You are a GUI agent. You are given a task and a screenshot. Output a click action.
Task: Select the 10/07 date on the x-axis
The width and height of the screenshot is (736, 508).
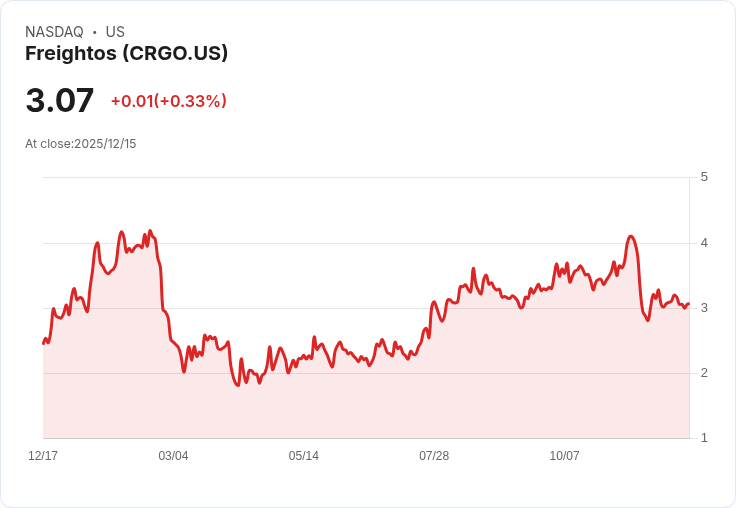[x=564, y=456]
